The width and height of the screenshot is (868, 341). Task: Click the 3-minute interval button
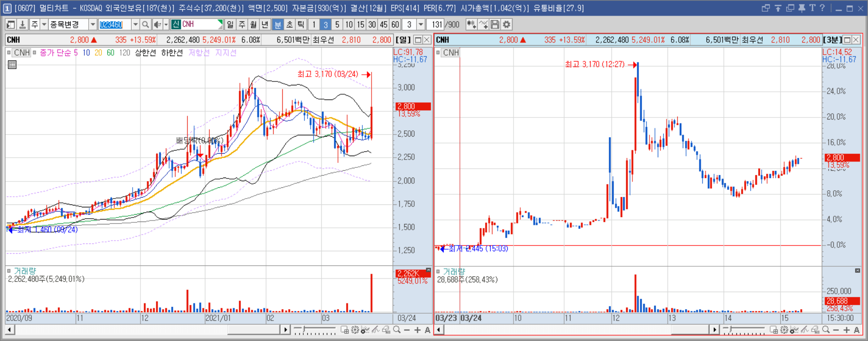[325, 24]
